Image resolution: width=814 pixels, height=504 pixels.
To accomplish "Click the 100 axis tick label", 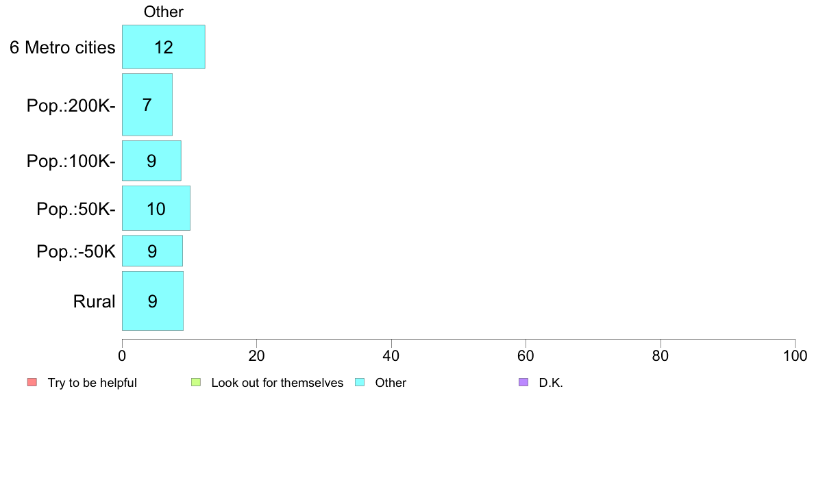I will (x=795, y=355).
